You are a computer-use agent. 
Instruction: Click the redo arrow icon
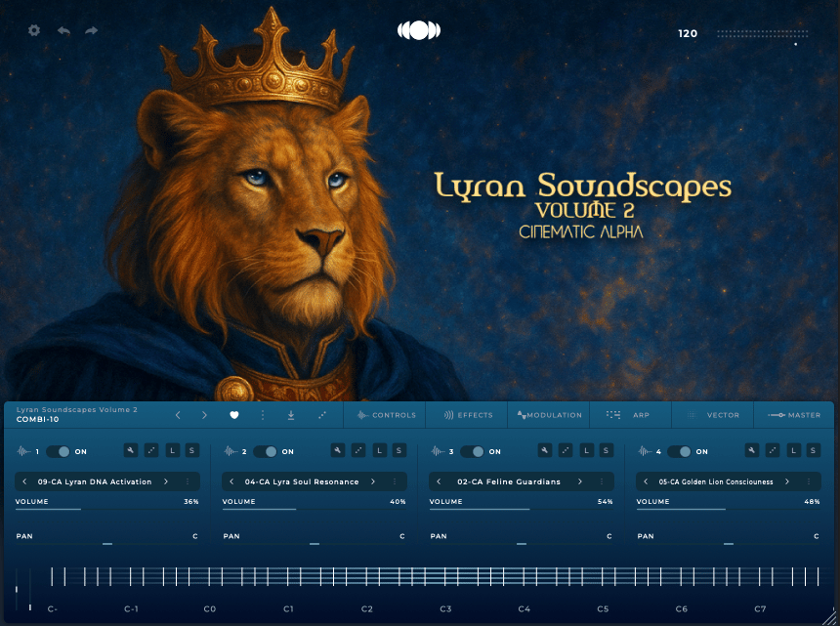tap(92, 30)
